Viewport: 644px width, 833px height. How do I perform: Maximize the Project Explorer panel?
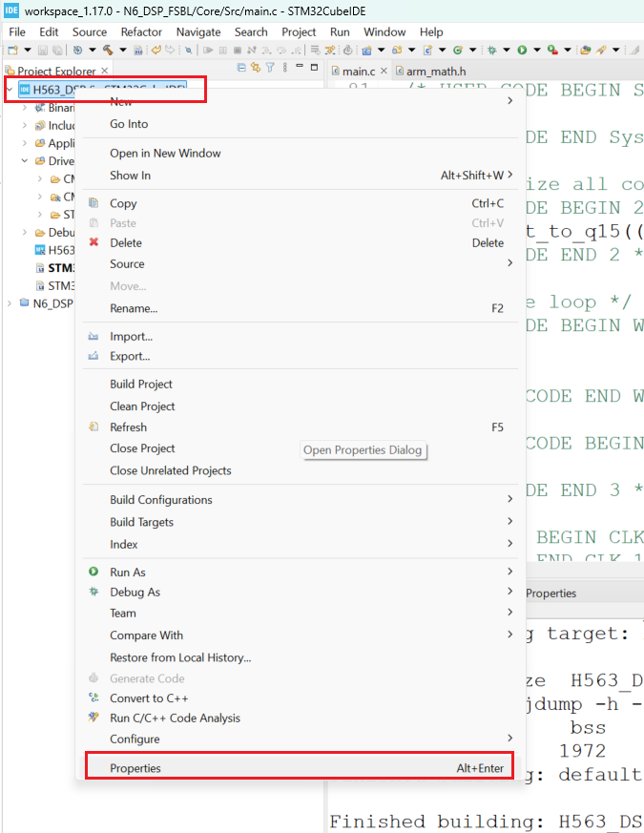314,68
